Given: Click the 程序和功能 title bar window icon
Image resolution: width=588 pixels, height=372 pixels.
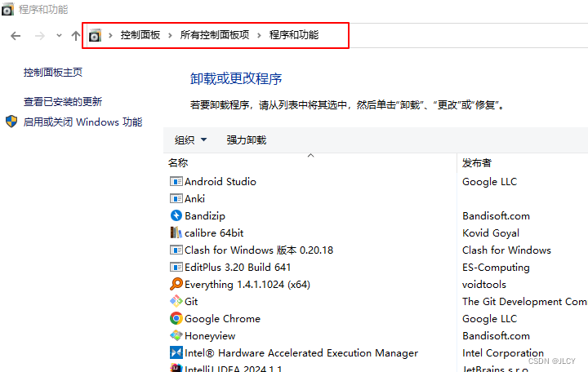Looking at the screenshot, I should point(7,9).
